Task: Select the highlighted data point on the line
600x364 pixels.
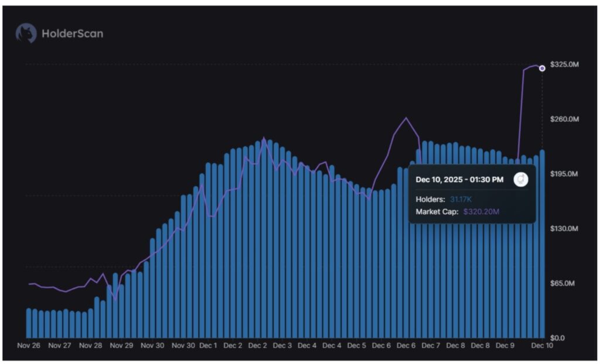Action: (542, 68)
